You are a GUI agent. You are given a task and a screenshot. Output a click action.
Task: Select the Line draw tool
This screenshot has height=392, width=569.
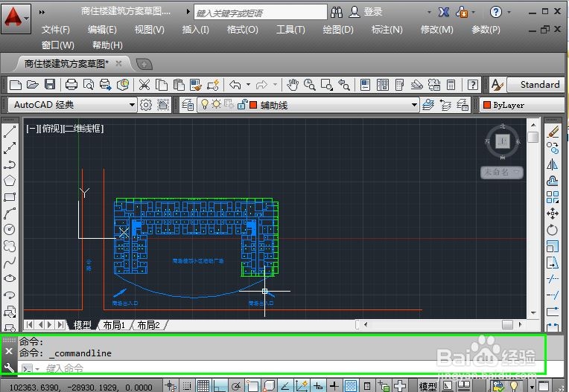tap(10, 132)
